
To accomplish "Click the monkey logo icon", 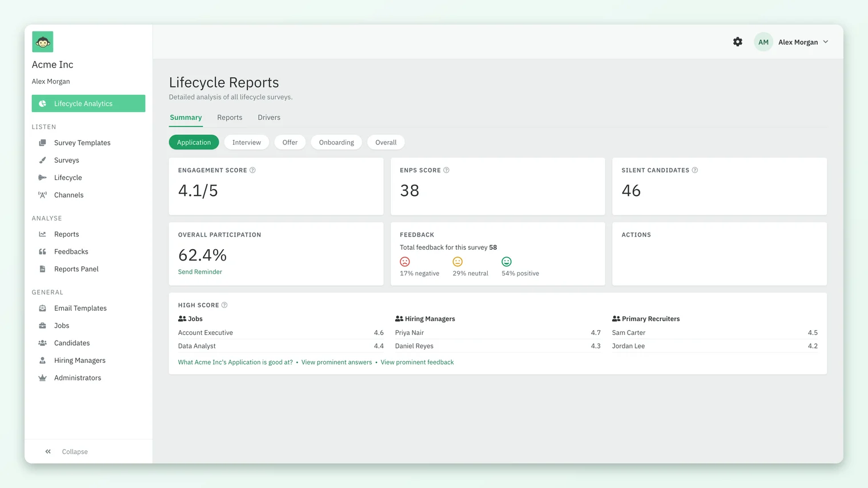I will click(42, 42).
